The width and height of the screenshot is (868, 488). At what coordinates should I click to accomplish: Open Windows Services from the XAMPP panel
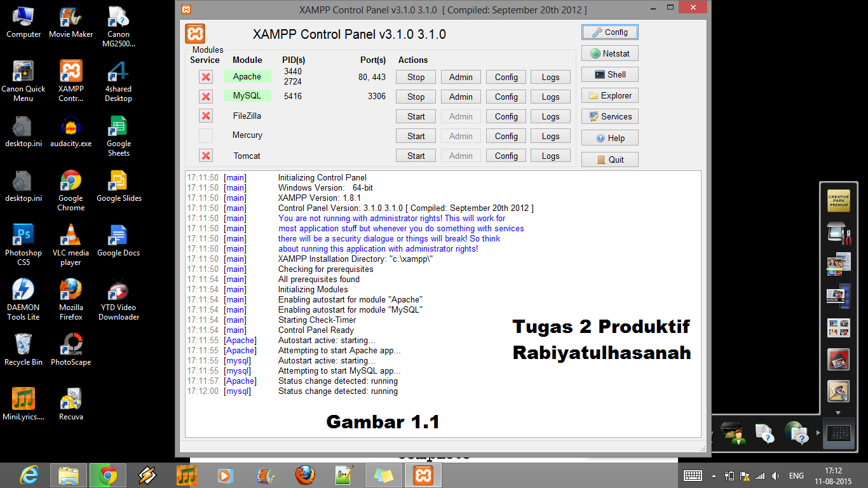click(608, 116)
